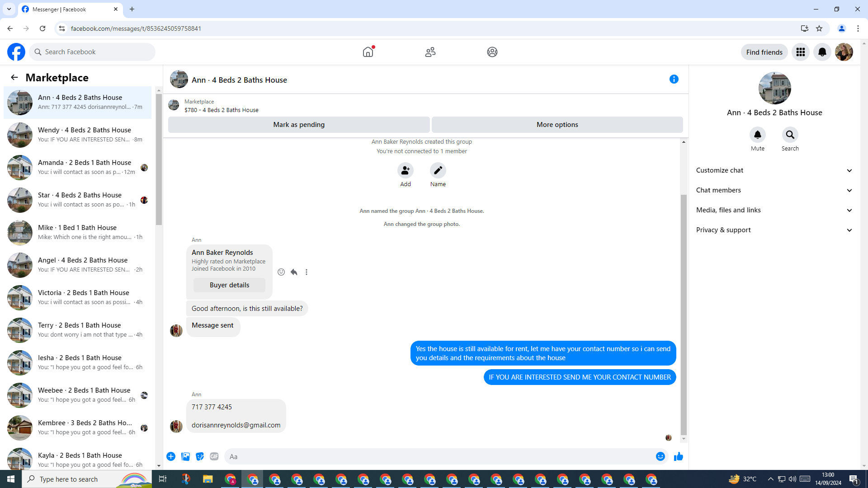Expand the Chat members section
The height and width of the screenshot is (488, 868).
coord(774,190)
